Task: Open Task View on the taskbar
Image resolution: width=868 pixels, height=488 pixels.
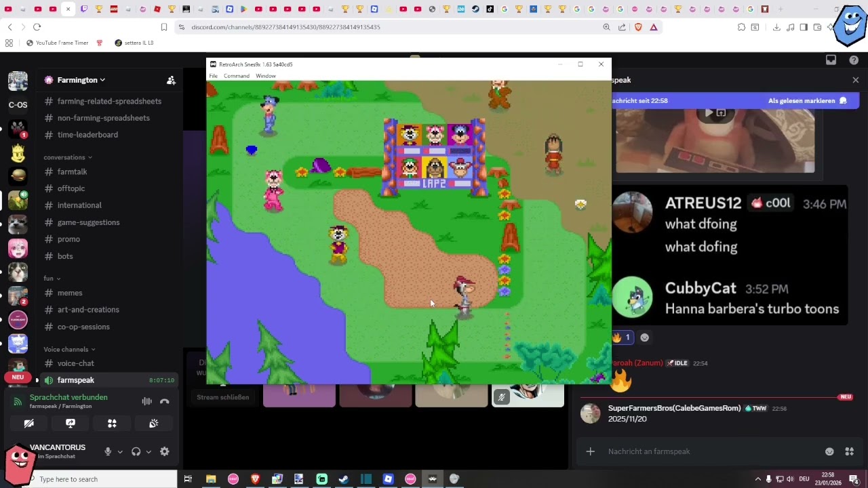Action: [x=188, y=479]
